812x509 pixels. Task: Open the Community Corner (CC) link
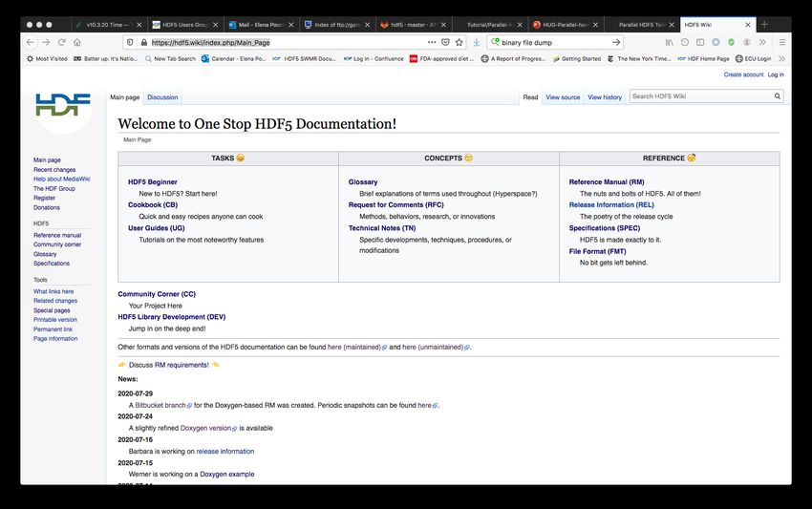pos(157,294)
